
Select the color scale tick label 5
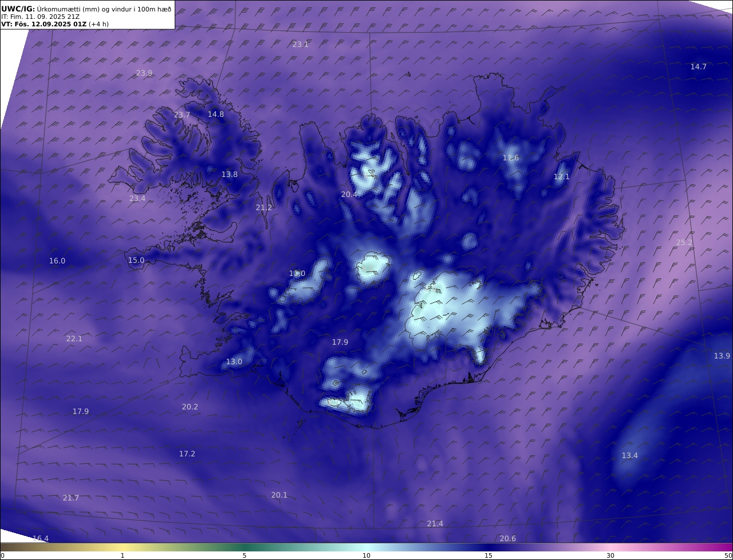tap(245, 555)
